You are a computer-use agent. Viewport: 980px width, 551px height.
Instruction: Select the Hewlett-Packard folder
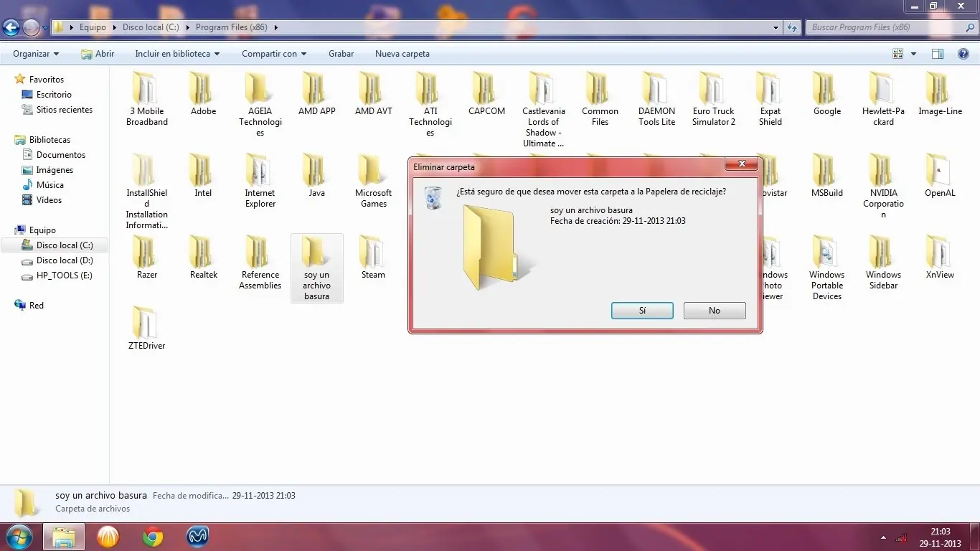coord(884,99)
